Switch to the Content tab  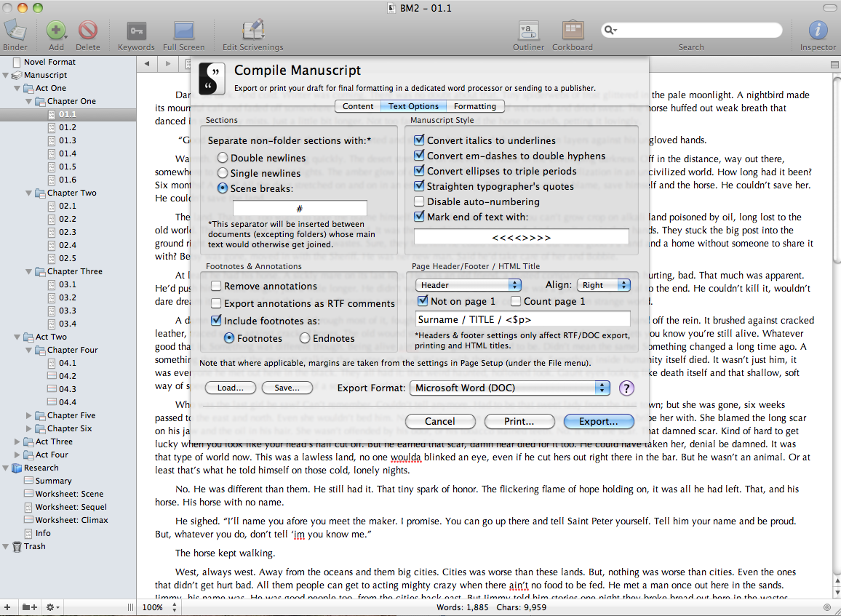[358, 106]
